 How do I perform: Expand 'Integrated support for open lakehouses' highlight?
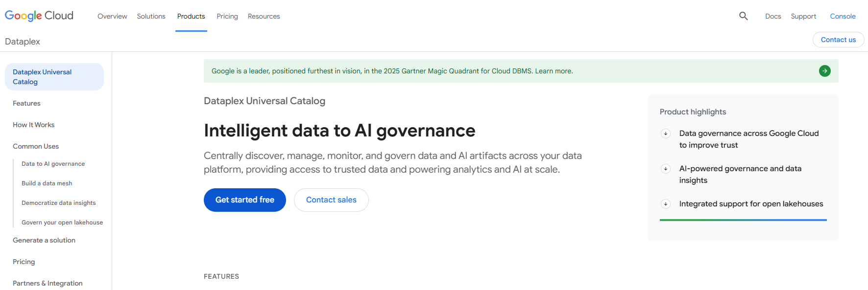pos(666,204)
